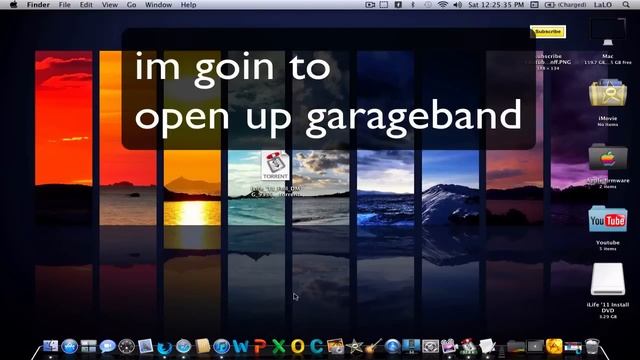Open the Wi-Fi status menu

[442, 4]
